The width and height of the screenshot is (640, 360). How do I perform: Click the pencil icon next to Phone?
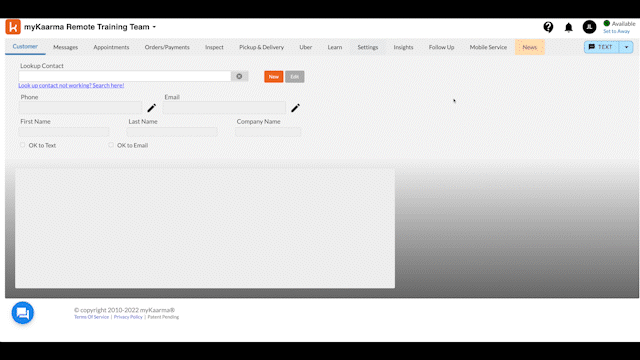click(x=151, y=108)
